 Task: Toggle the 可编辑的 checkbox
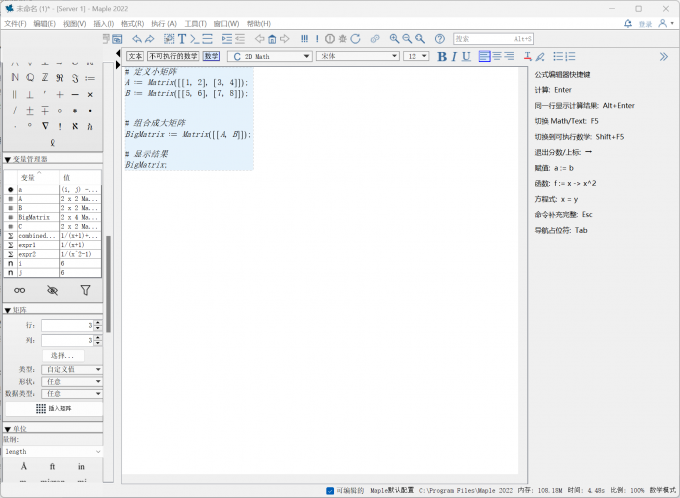(330, 491)
